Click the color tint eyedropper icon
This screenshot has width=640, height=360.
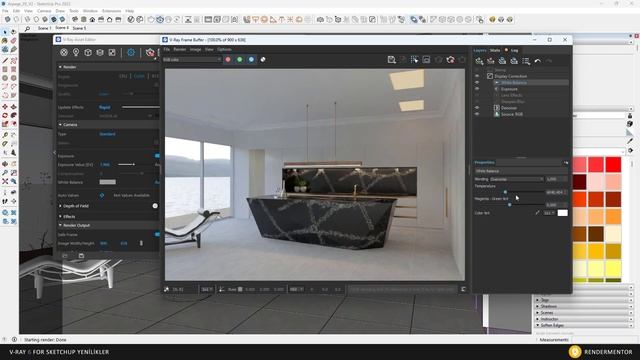pyautogui.click(x=537, y=213)
